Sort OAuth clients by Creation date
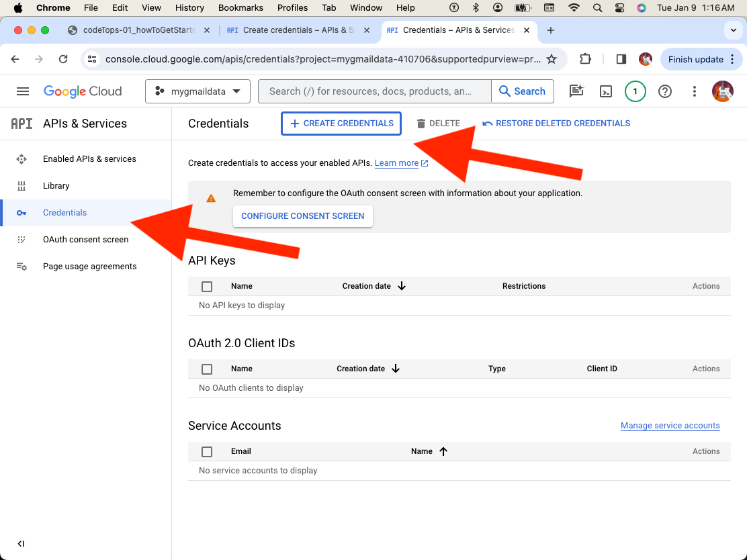Screen dimensions: 747x560 click(x=368, y=369)
